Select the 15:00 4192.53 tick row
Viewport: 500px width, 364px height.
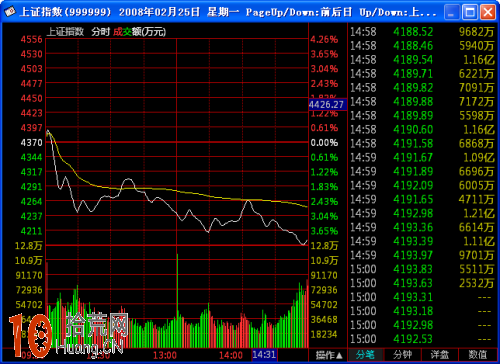point(422,339)
